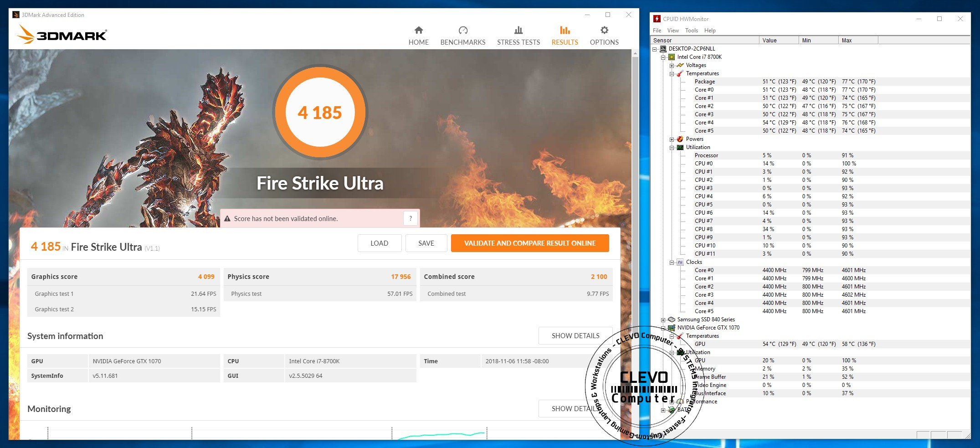Screen dimensions: 980x448
Task: Click the SAVE button
Action: pos(426,243)
